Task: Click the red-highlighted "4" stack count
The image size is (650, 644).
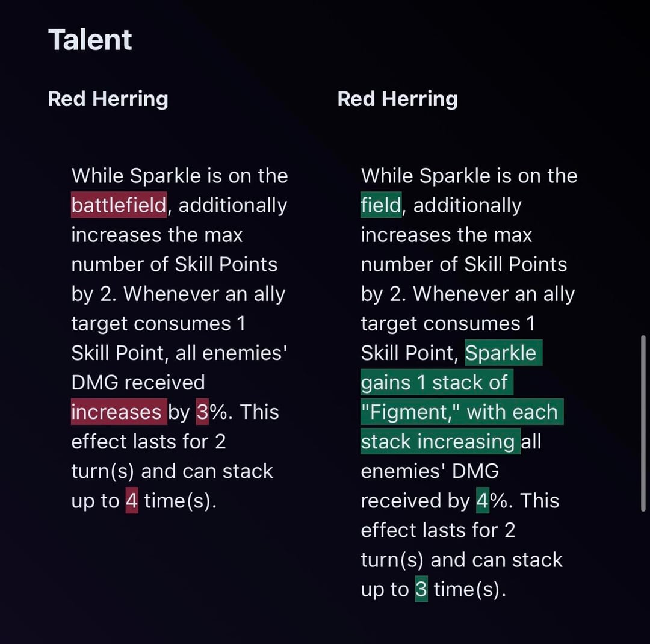Action: tap(132, 501)
